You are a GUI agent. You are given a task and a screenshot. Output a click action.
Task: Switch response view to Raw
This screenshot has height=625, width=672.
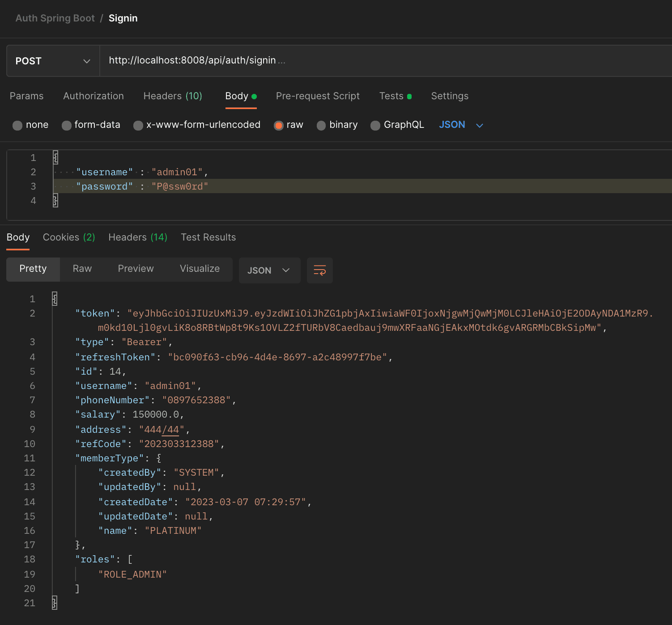tap(82, 269)
